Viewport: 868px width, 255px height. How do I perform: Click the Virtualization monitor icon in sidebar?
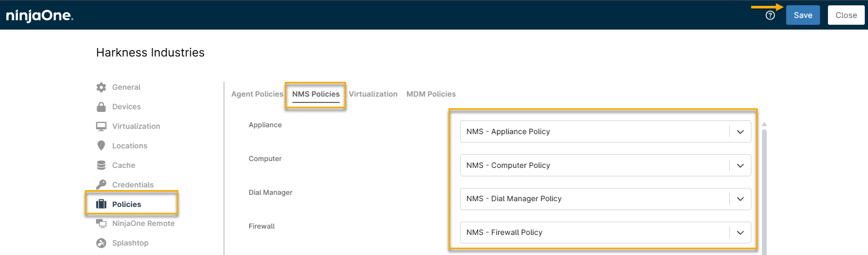click(x=101, y=126)
